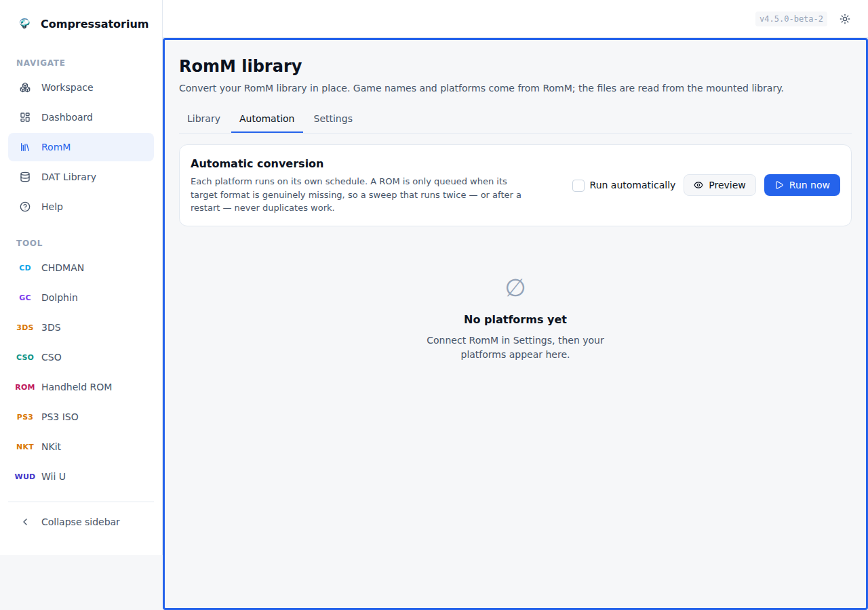Click the CSO tool badge icon
Image resolution: width=868 pixels, height=610 pixels.
coord(25,357)
